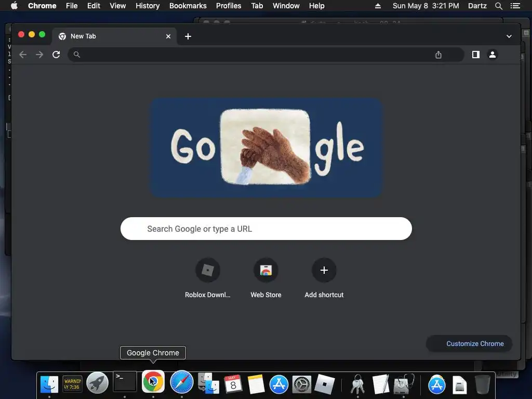
Task: Click the Add shortcut plus button
Action: (x=324, y=270)
